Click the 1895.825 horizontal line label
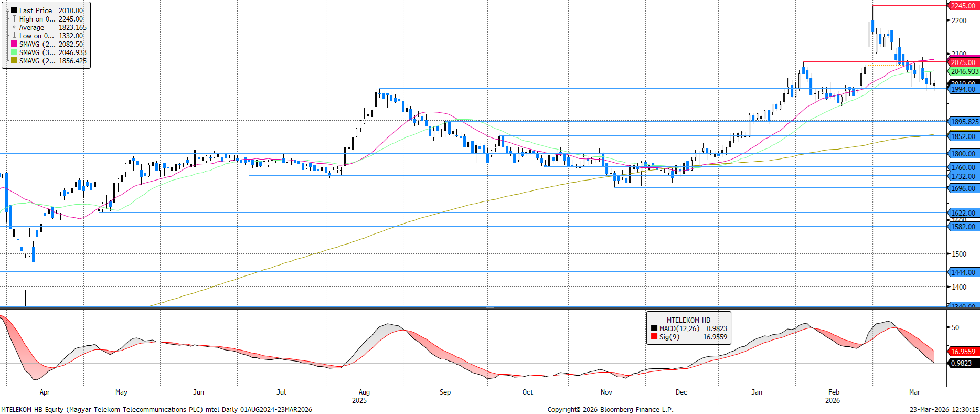The image size is (980, 414). click(x=964, y=122)
